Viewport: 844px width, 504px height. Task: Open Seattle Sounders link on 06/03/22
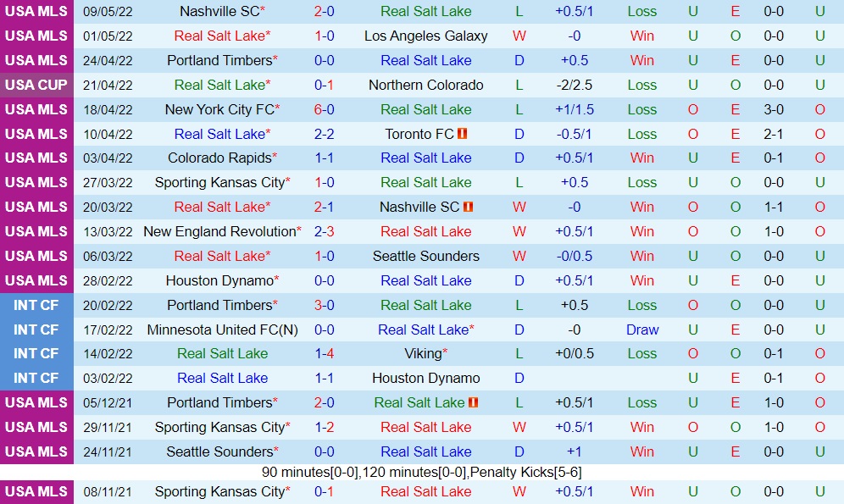pyautogui.click(x=425, y=256)
